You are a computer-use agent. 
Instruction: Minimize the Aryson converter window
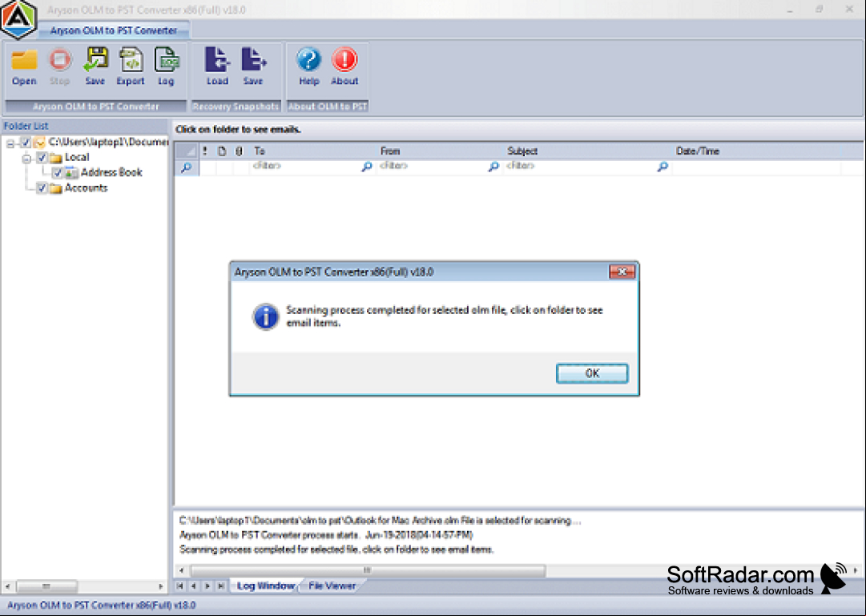791,10
